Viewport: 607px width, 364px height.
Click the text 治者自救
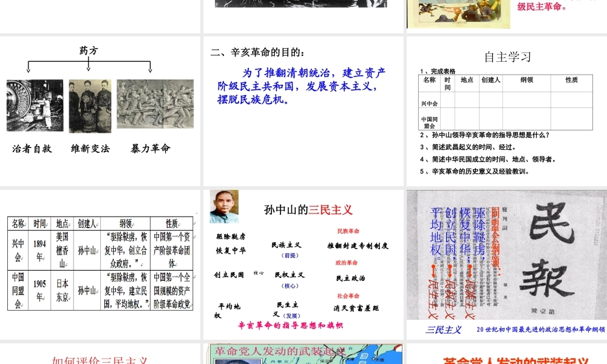[x=32, y=149]
